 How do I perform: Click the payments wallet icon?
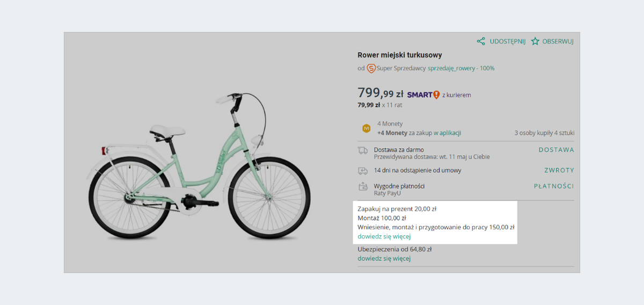tap(363, 186)
